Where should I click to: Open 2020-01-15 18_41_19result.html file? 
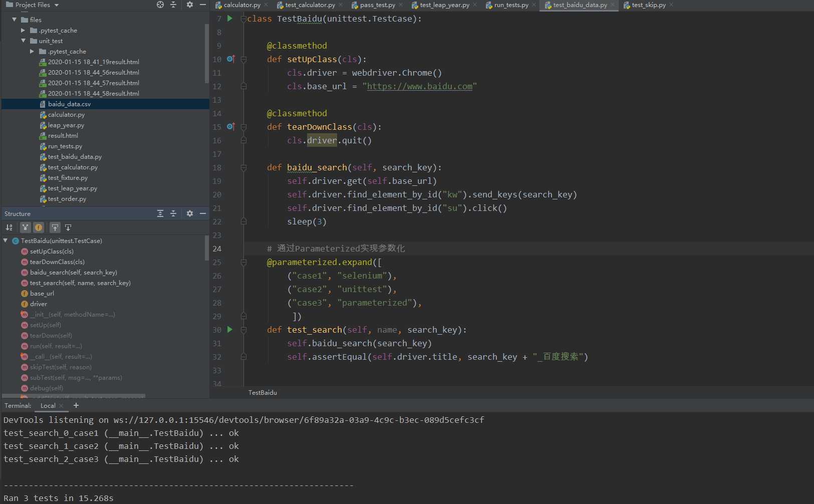94,62
